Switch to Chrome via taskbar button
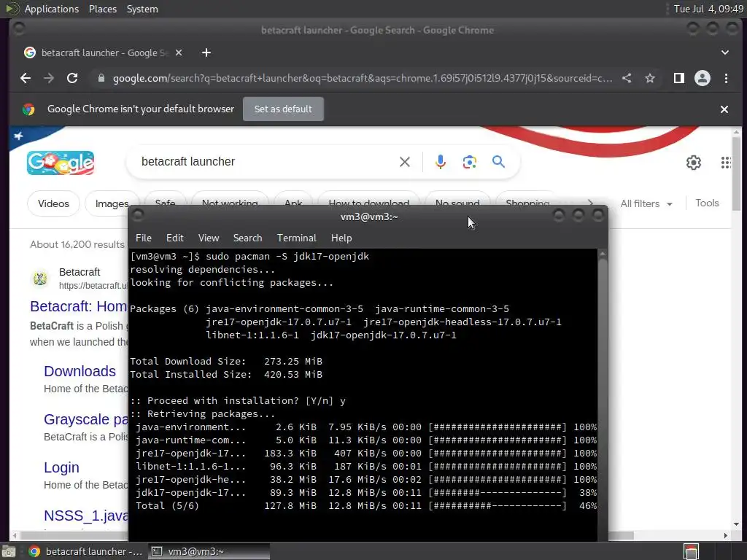This screenshot has height=560, width=747. [x=86, y=551]
